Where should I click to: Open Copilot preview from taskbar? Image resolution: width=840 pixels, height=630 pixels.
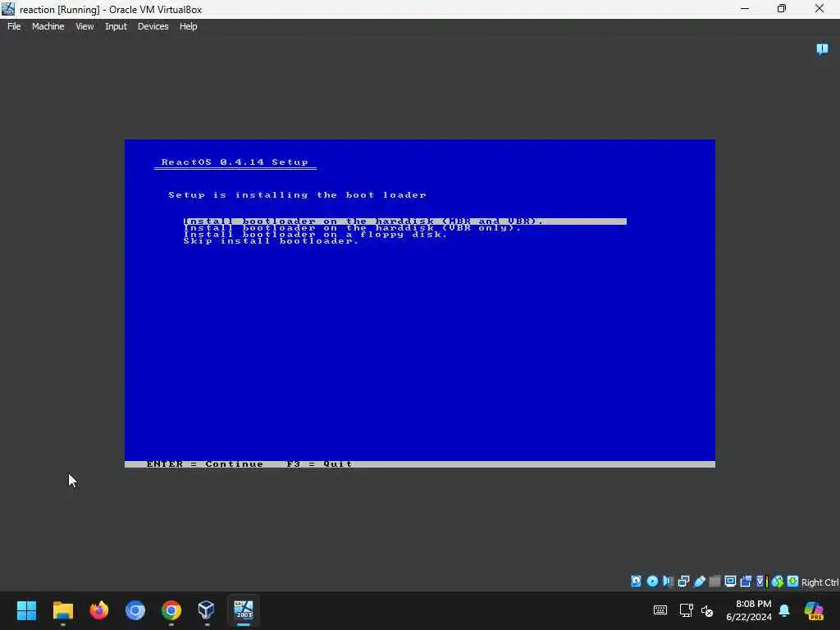[x=814, y=610]
